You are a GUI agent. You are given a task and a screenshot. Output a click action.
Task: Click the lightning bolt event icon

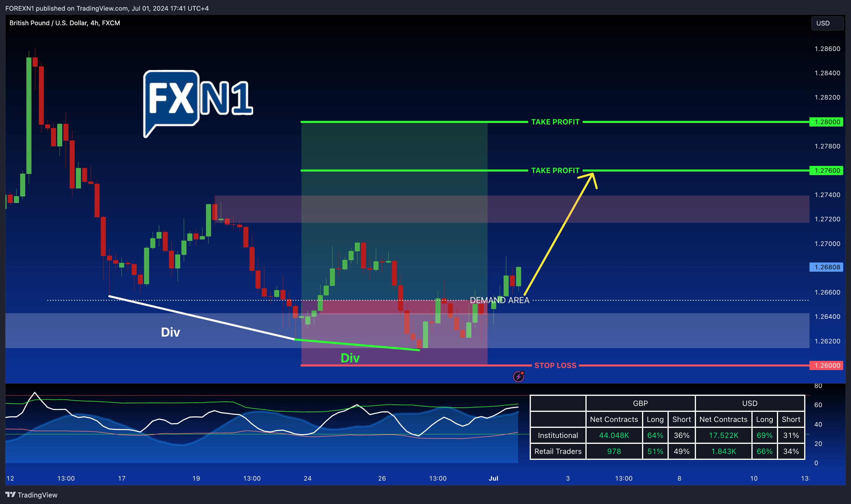[x=518, y=376]
